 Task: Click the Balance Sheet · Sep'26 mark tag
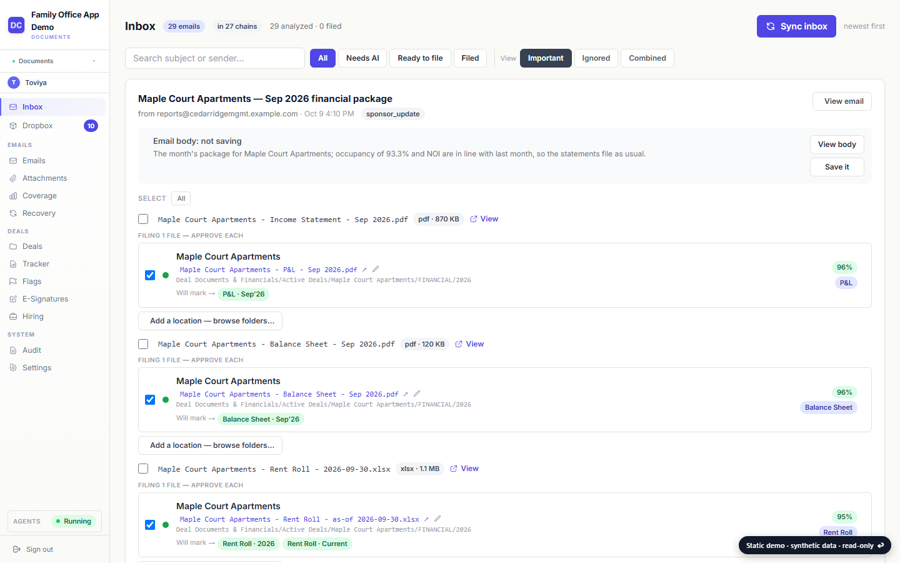(x=261, y=419)
